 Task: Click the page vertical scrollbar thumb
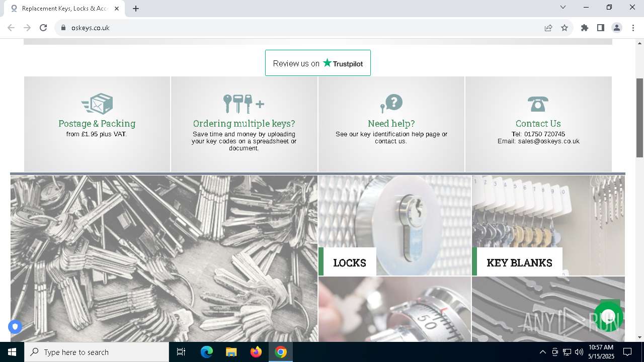[640, 118]
